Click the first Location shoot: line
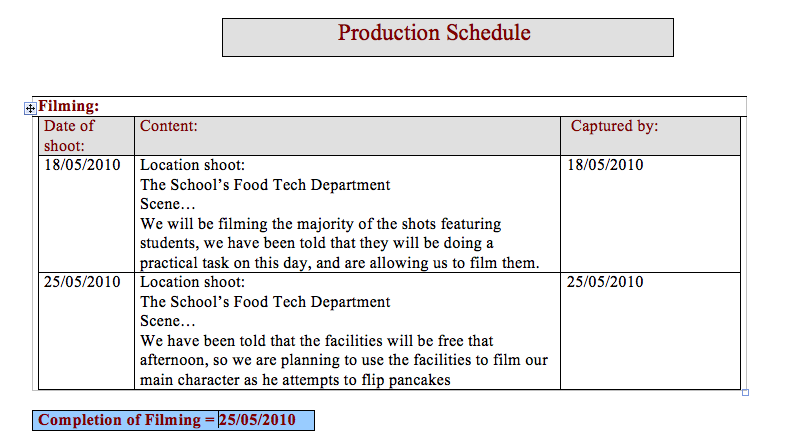The width and height of the screenshot is (793, 443). [x=192, y=165]
